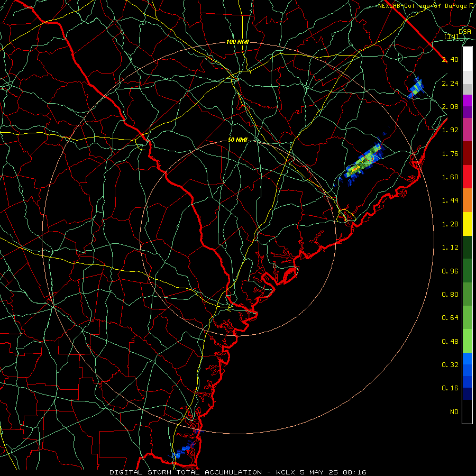476x476 pixels.
Task: Click the ND legend label
Action: [x=454, y=412]
